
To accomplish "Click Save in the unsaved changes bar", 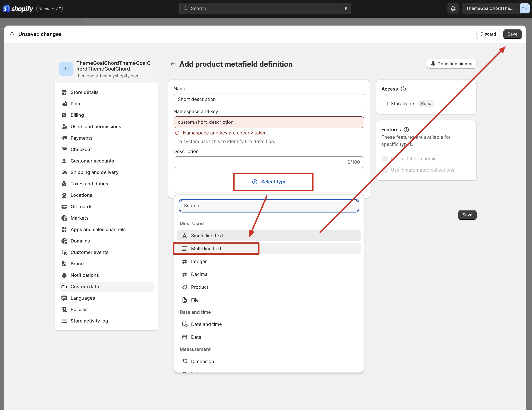I will (512, 34).
